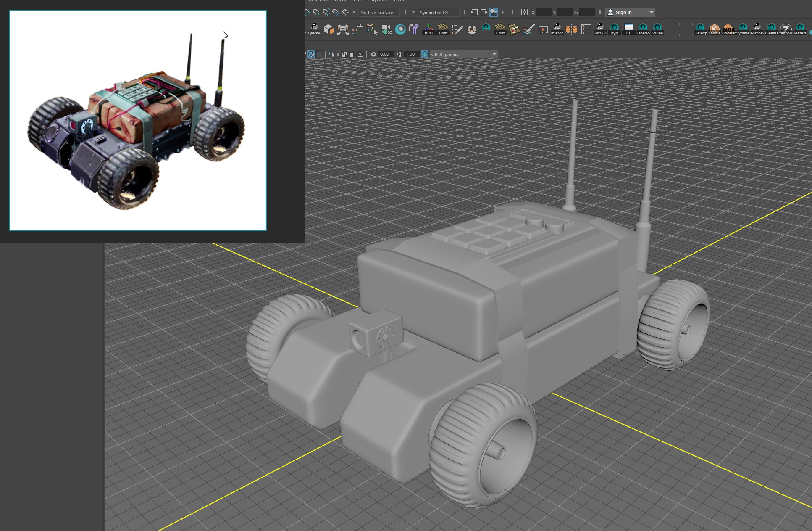Click the hexagonal cube shelf icon
The image size is (812, 531).
tap(472, 29)
